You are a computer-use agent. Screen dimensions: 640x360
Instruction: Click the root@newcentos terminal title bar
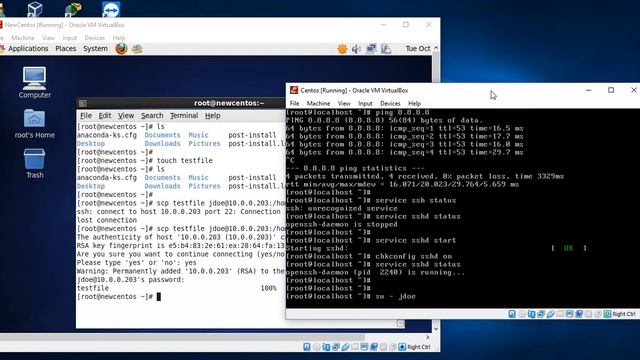[x=181, y=103]
